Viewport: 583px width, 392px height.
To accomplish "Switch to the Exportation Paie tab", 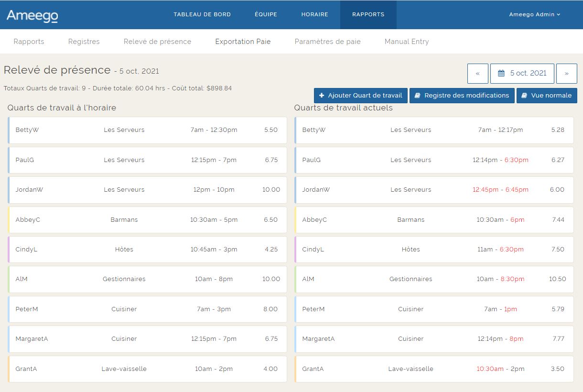I will click(x=243, y=42).
